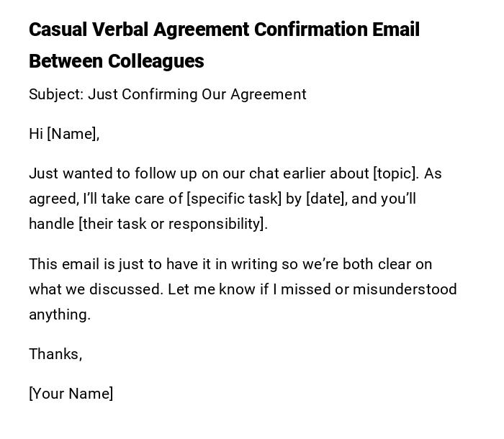Click "Between Colleagues" in the heading
Screen dimensions: 504x439
(116, 61)
